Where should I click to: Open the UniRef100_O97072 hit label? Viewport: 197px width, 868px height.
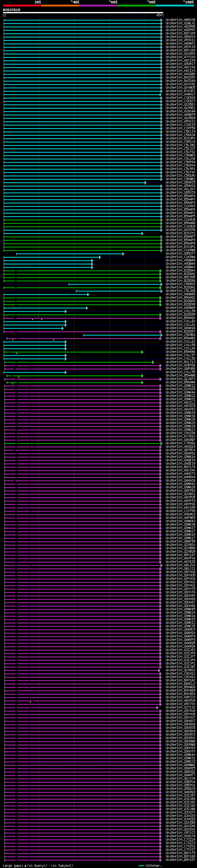tap(180, 833)
